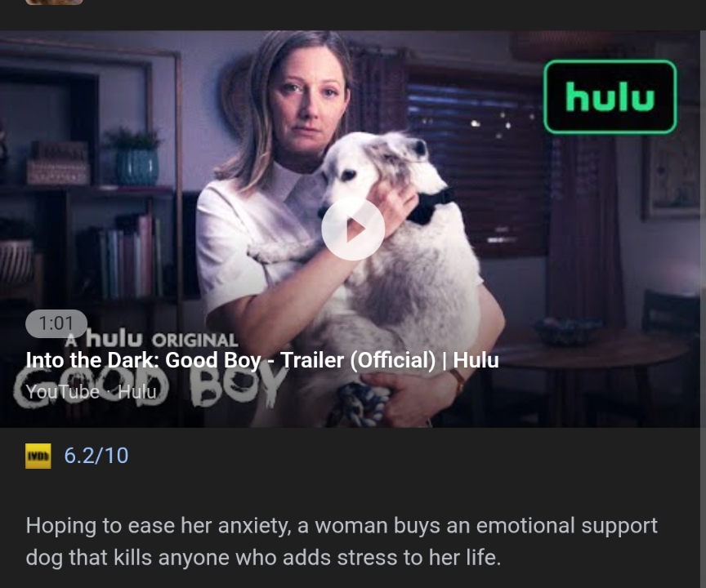Click the green hulu logo in the thumbnail

click(x=610, y=96)
